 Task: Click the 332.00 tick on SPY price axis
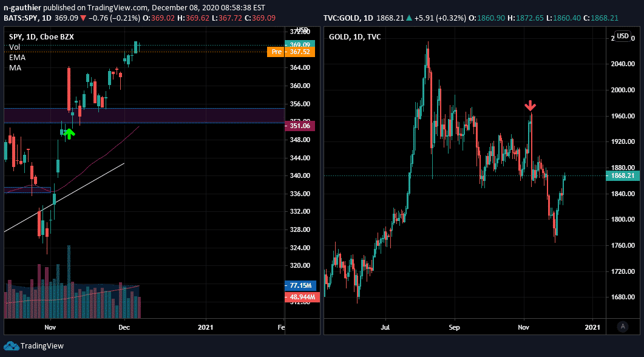300,211
